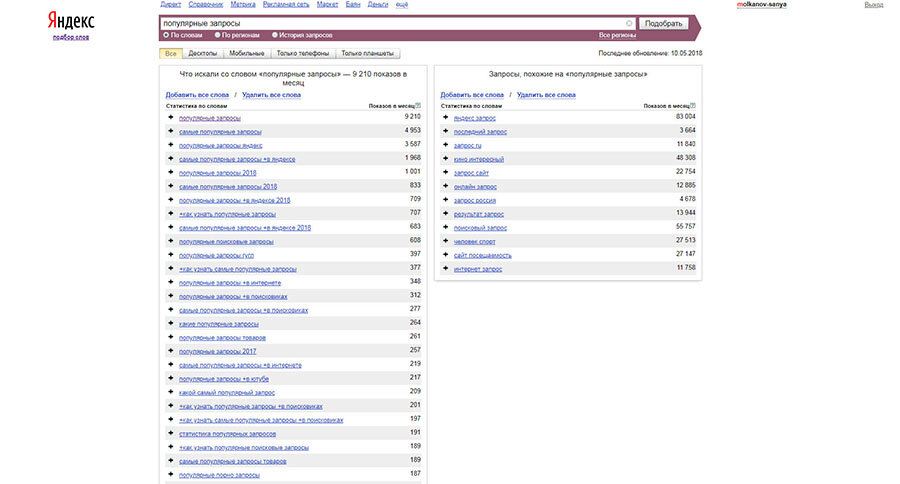Add 'какой самый популярный запрос' via plus

click(x=170, y=392)
